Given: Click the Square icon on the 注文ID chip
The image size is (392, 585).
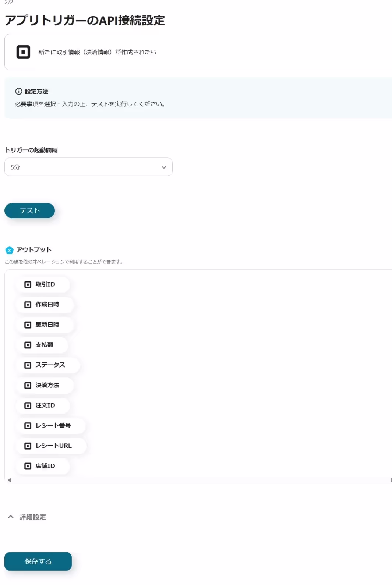Looking at the screenshot, I should click(28, 405).
